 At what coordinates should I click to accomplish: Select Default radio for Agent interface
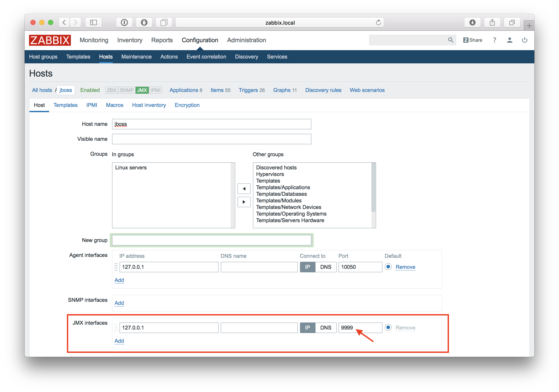(x=388, y=267)
